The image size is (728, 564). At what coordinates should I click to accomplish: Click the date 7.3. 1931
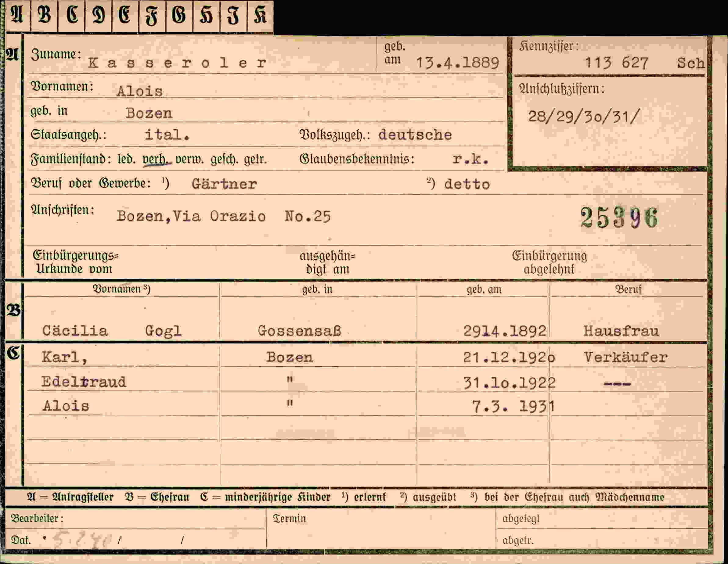pyautogui.click(x=514, y=406)
